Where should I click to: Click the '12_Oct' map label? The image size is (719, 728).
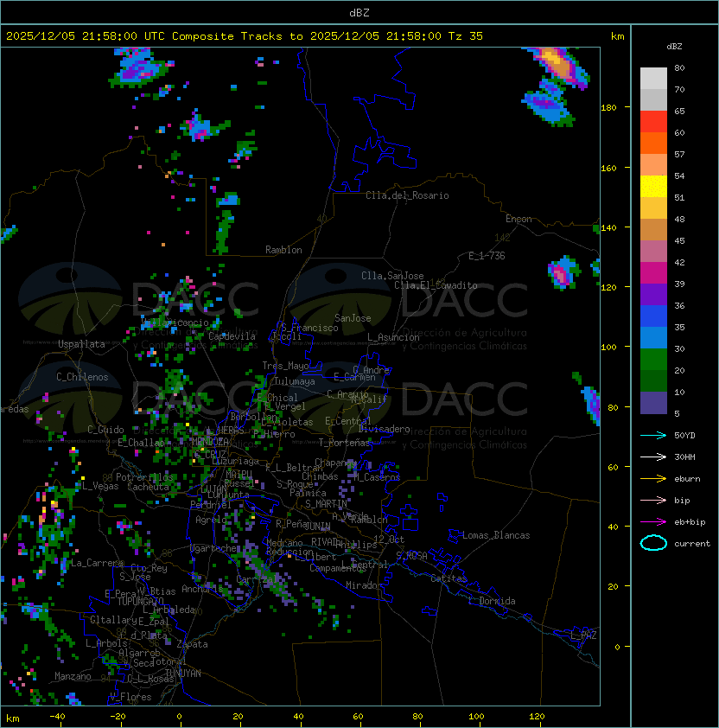[x=389, y=540]
